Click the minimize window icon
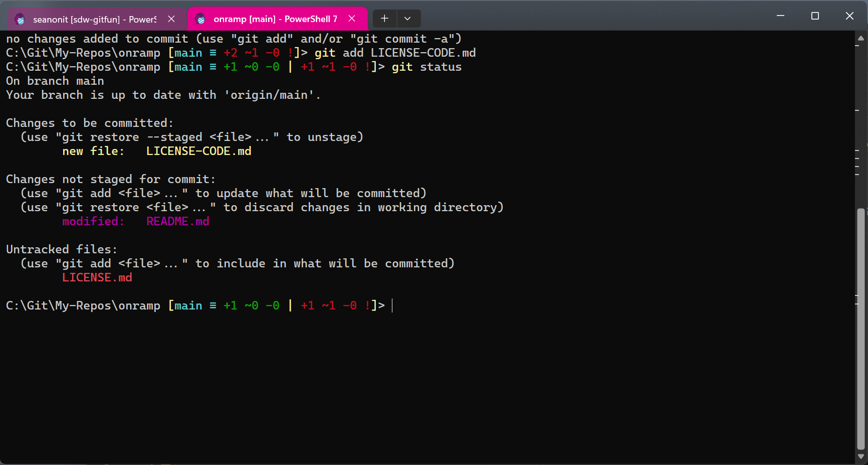Viewport: 868px width, 465px height. (780, 16)
